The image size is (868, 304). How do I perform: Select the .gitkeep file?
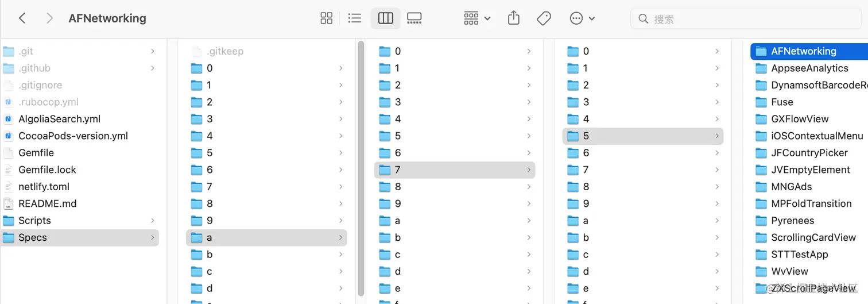pos(266,51)
